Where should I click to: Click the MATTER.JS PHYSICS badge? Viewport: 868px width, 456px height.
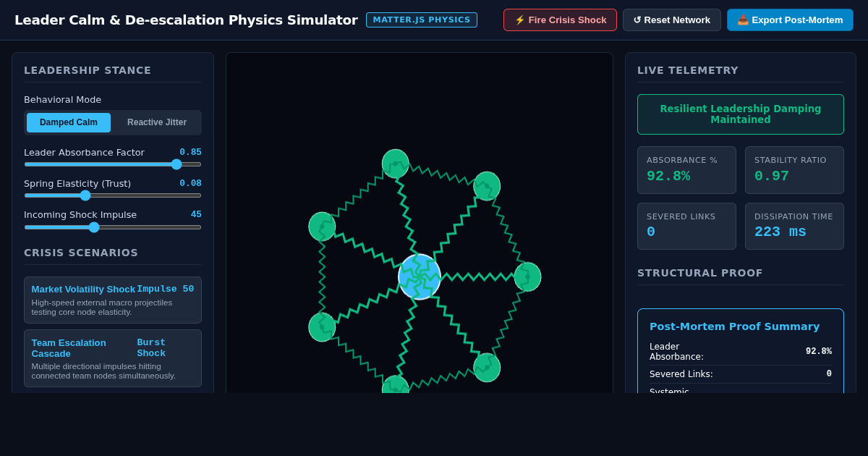coord(422,20)
